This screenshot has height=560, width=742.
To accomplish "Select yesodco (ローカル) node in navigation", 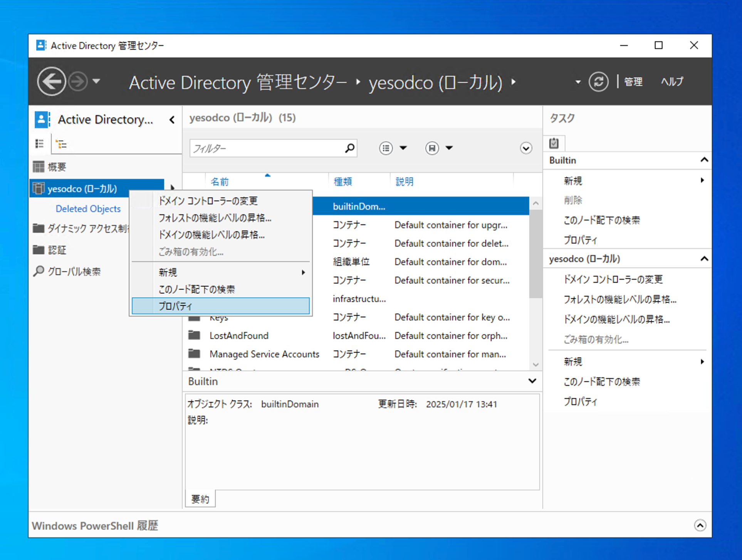I will [x=97, y=188].
